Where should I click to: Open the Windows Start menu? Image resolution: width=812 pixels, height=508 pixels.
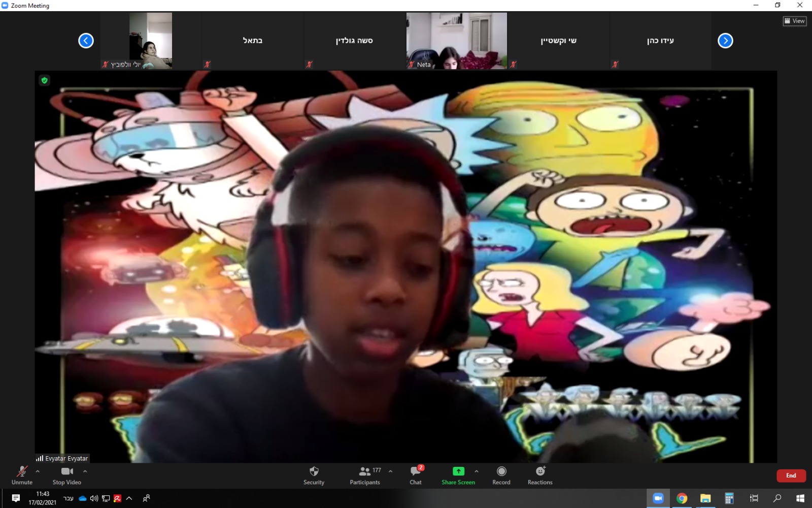pyautogui.click(x=800, y=498)
